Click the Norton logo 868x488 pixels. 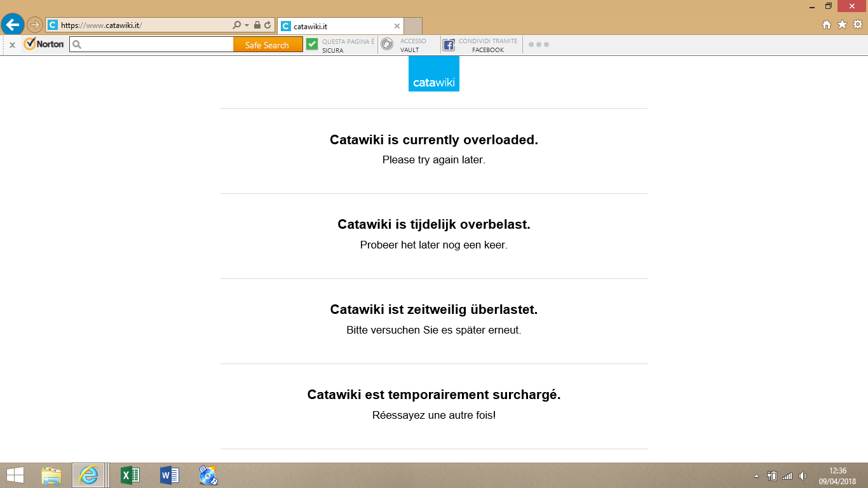click(44, 44)
